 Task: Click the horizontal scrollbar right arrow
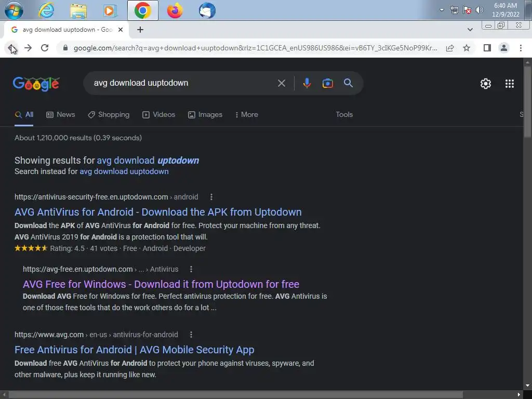(x=519, y=395)
